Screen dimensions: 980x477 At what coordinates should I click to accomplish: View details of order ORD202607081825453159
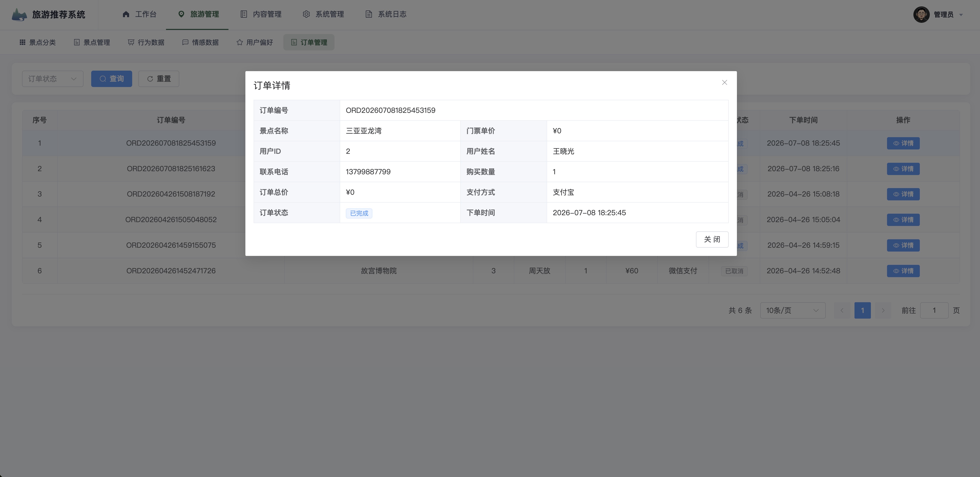point(903,143)
